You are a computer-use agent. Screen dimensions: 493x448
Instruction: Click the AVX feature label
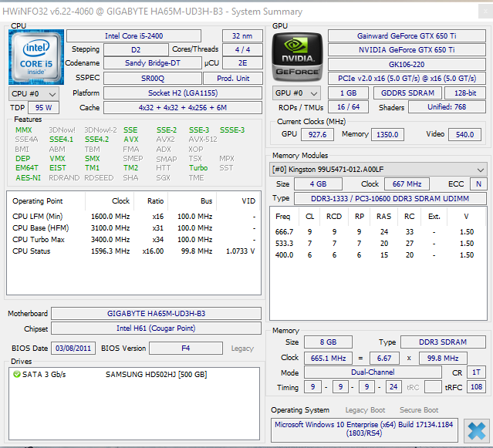point(131,139)
